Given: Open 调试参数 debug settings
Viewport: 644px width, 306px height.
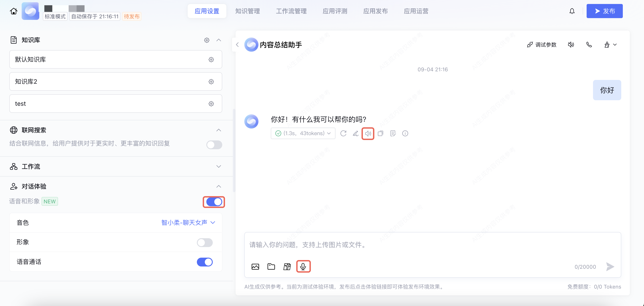Looking at the screenshot, I should [542, 45].
